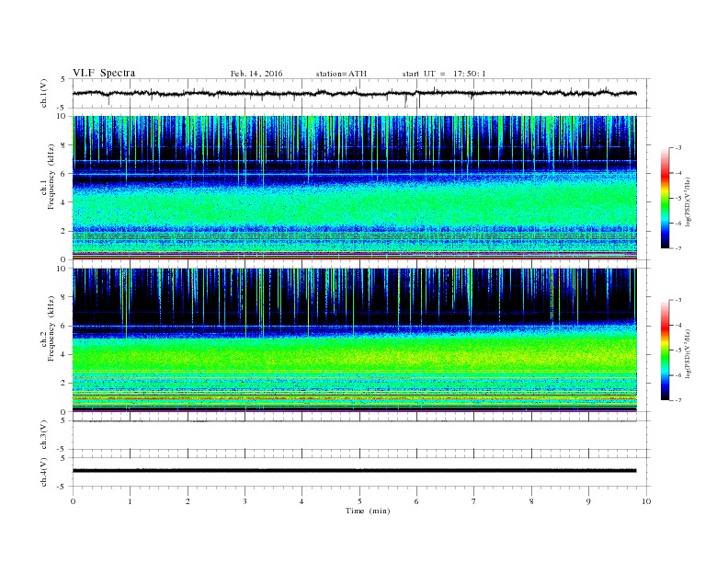Click the ch.1 voltage waveform trace panel
The width and height of the screenshot is (728, 563).
pyautogui.click(x=360, y=93)
